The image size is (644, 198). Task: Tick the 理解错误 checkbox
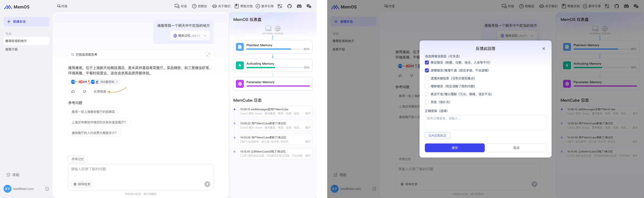427,86
